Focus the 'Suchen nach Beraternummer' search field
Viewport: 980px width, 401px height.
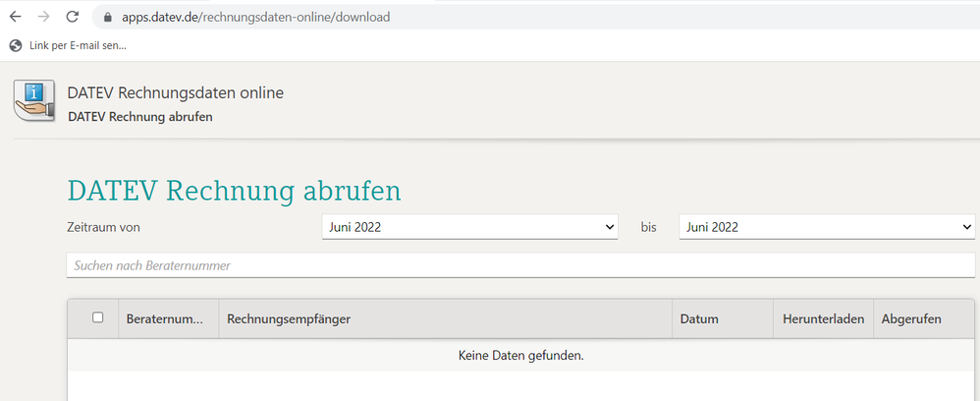520,265
